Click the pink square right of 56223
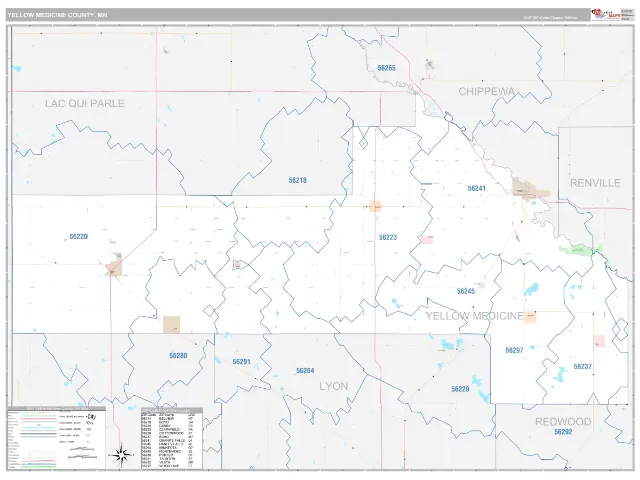 click(x=427, y=240)
